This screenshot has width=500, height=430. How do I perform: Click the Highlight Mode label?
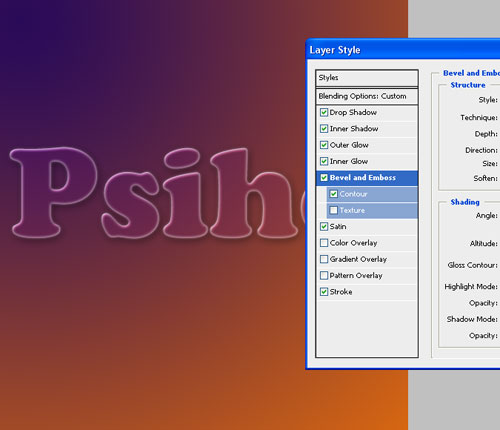click(x=471, y=287)
